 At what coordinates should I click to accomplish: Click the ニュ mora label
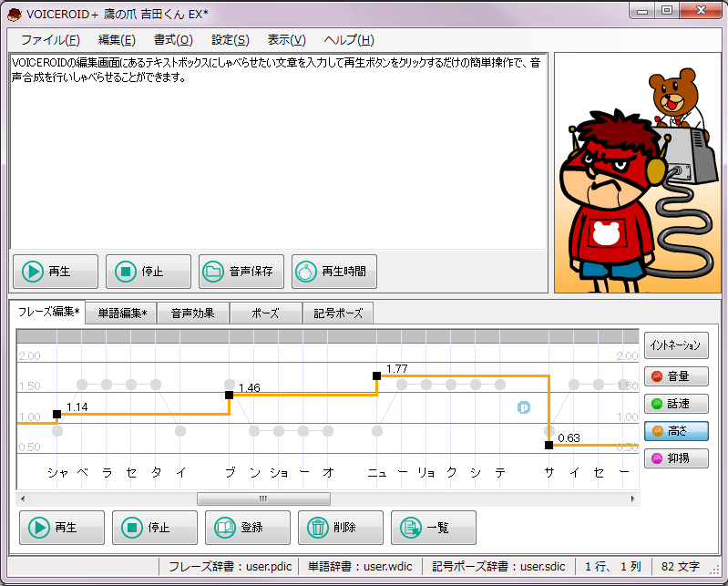tap(377, 473)
